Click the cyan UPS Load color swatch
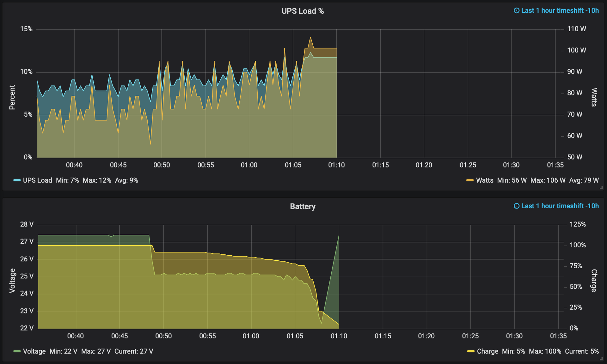The image size is (607, 364). coord(17,180)
